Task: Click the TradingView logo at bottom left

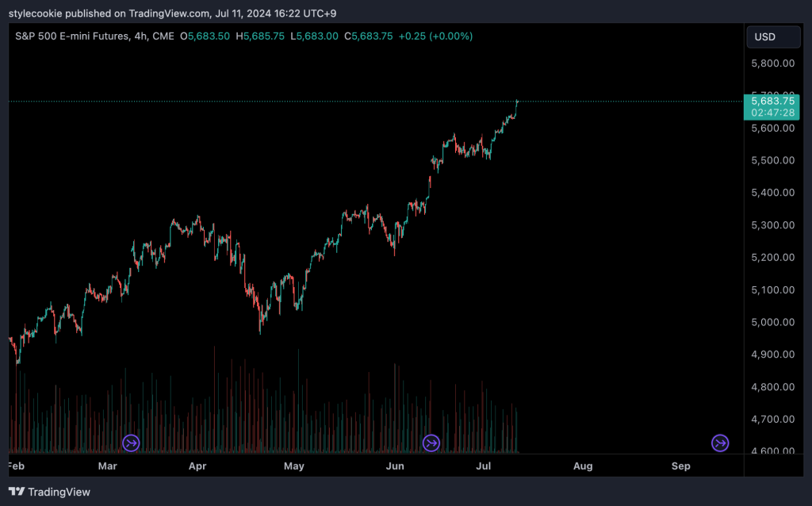Action: coord(49,492)
